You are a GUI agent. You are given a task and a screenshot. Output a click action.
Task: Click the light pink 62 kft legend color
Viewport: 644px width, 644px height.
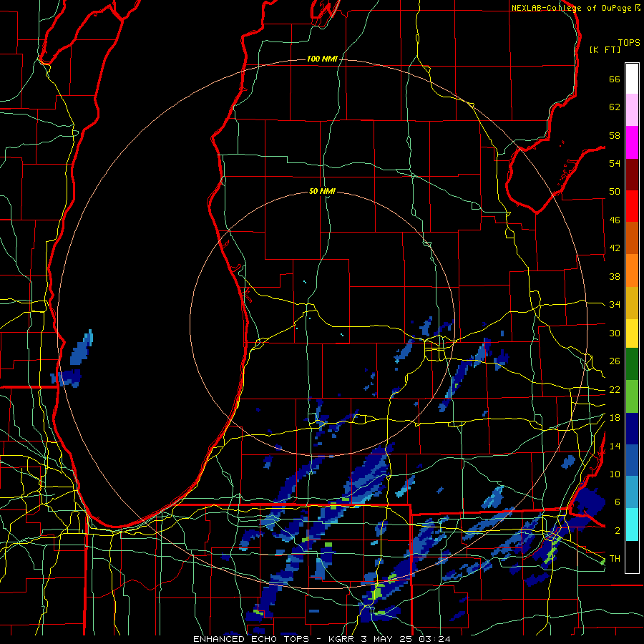click(632, 110)
